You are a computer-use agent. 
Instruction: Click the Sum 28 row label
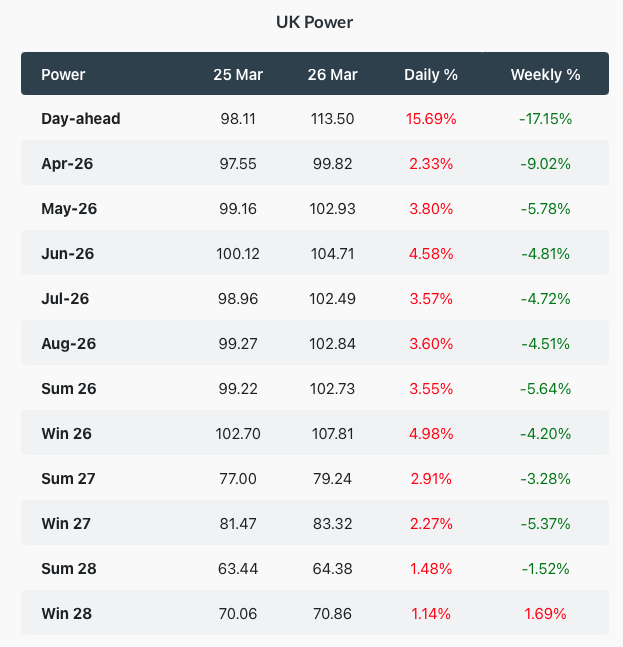(69, 569)
